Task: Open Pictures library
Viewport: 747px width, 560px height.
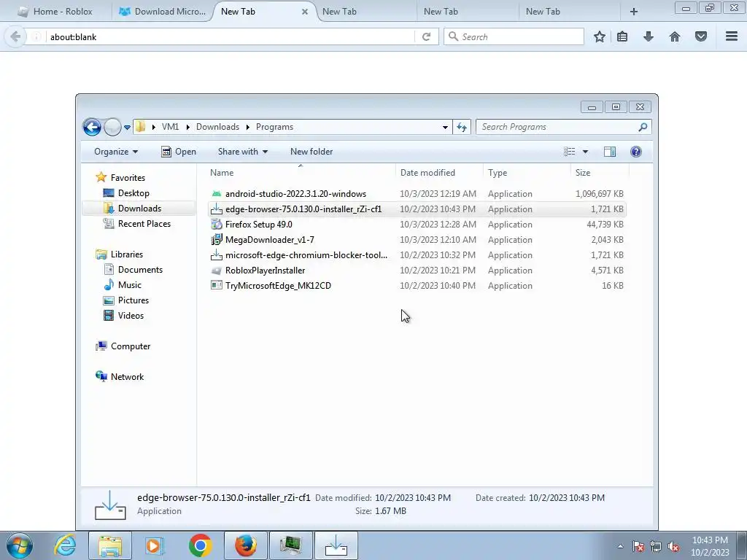Action: pos(133,300)
